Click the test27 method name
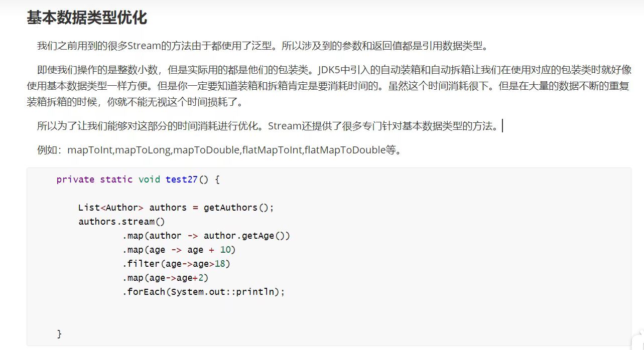Viewport: 644px width, 350px height. [181, 180]
